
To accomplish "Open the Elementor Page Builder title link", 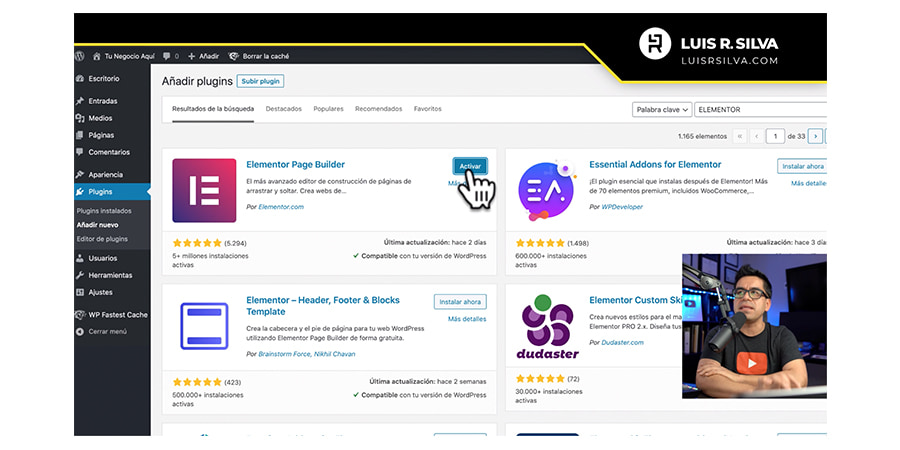I will coord(296,165).
